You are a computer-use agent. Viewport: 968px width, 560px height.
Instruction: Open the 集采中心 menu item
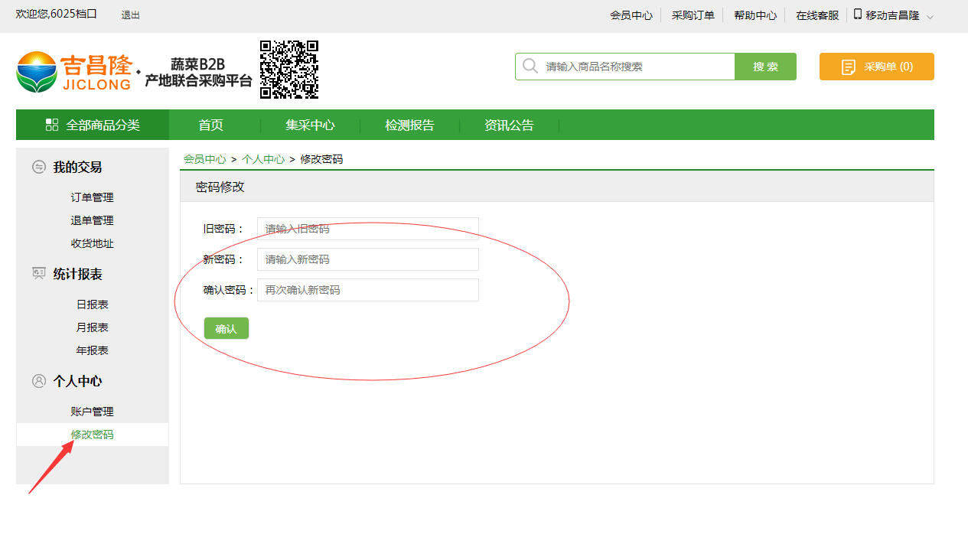(310, 125)
